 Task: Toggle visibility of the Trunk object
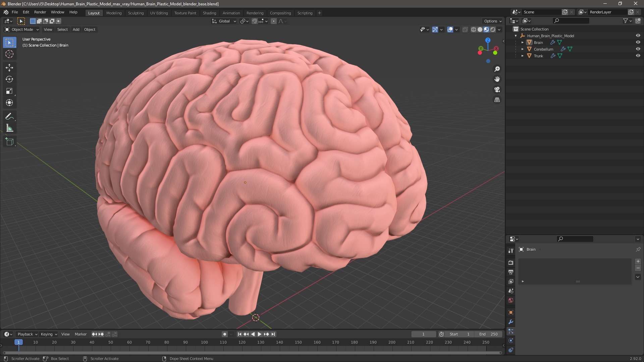coord(638,56)
